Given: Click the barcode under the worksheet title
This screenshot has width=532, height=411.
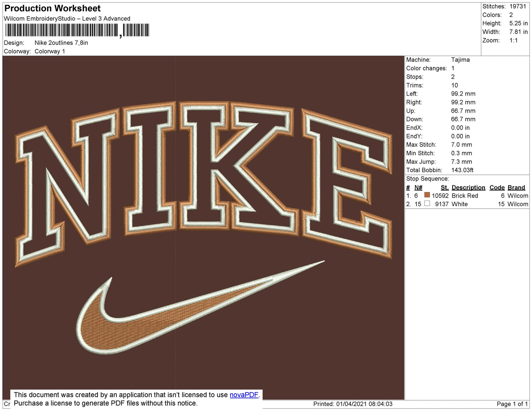Looking at the screenshot, I should [77, 30].
